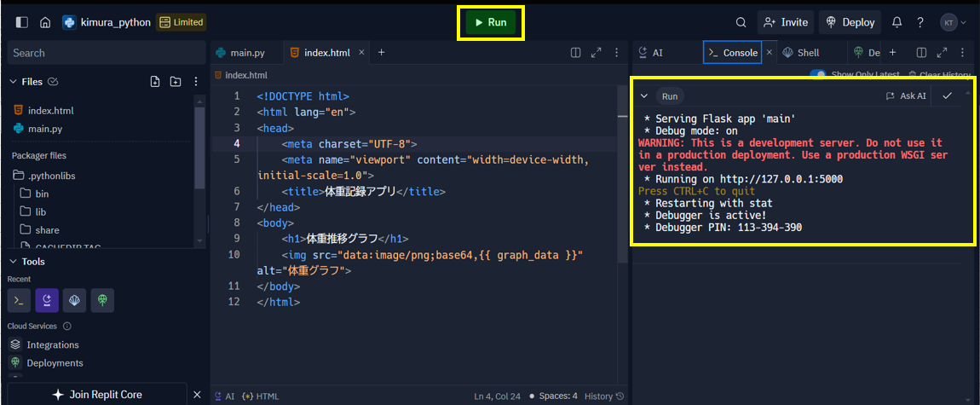
Task: Add a new editor tab with plus
Action: (381, 53)
